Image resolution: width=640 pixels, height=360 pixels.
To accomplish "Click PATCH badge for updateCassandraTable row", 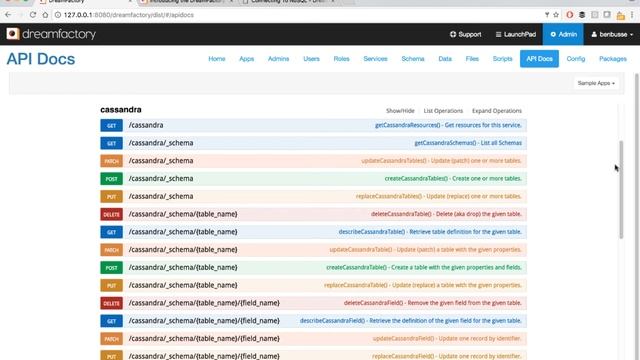I will point(111,250).
